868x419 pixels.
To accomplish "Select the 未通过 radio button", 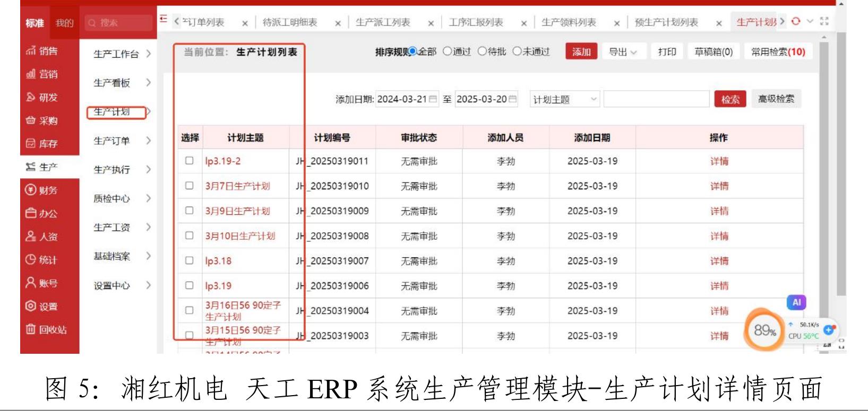I will point(517,51).
